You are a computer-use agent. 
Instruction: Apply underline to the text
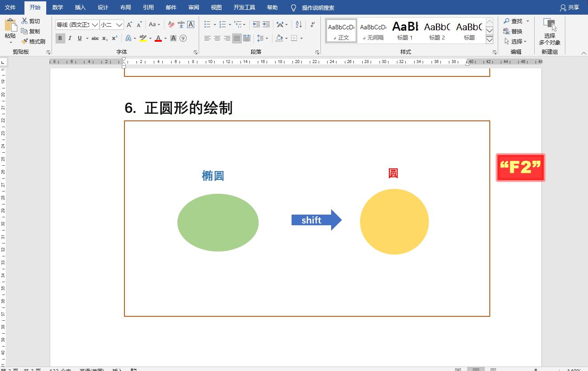point(79,38)
